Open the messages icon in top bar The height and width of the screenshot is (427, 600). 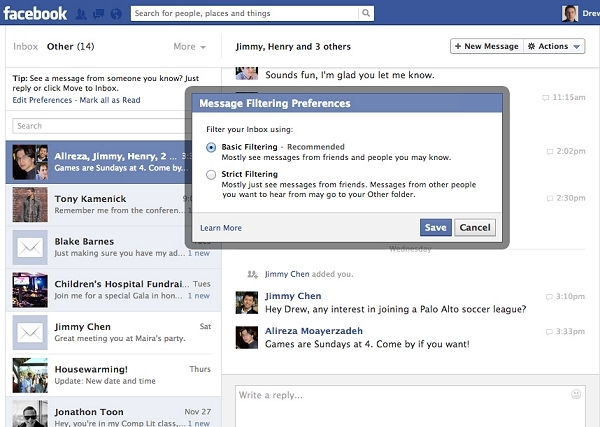click(x=98, y=14)
